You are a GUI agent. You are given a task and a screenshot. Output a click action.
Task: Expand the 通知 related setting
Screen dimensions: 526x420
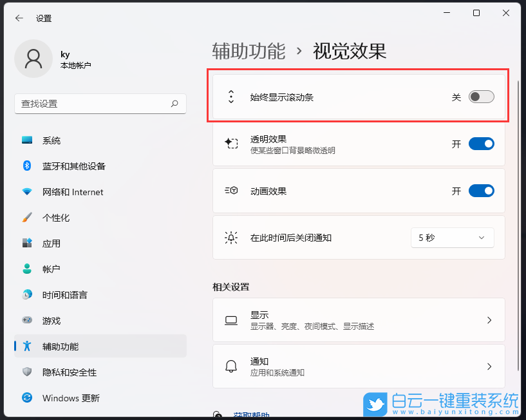click(x=358, y=367)
